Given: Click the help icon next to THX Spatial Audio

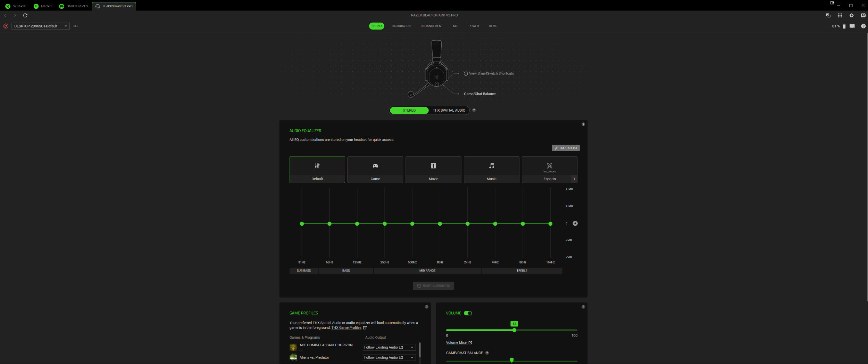Looking at the screenshot, I should 474,110.
